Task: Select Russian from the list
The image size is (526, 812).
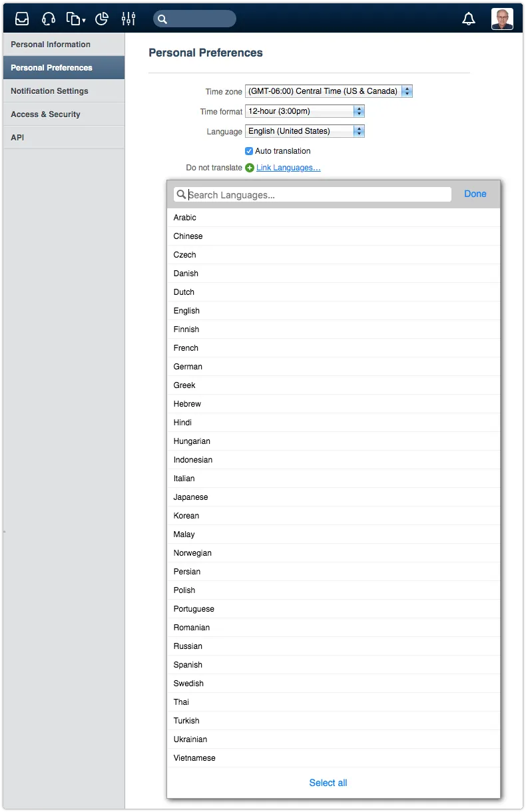Action: pos(334,646)
